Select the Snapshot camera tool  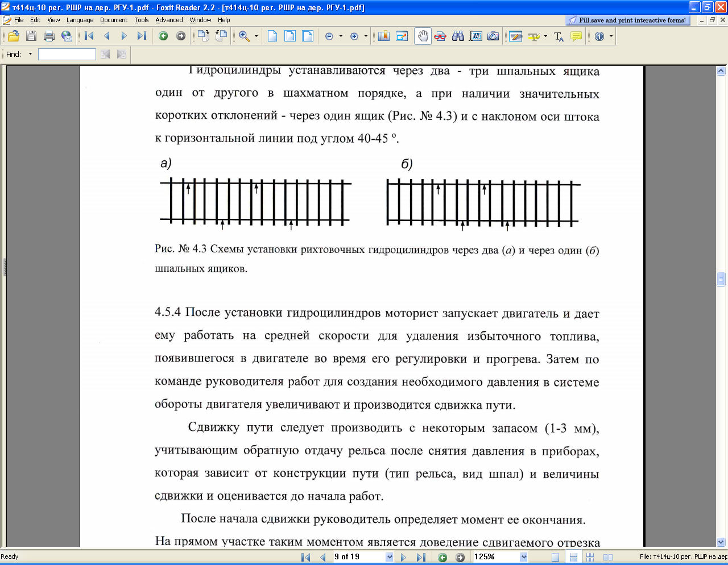(x=493, y=36)
